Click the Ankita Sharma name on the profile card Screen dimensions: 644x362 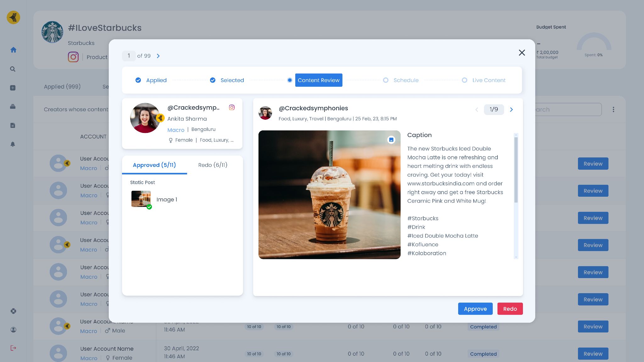[x=187, y=119]
